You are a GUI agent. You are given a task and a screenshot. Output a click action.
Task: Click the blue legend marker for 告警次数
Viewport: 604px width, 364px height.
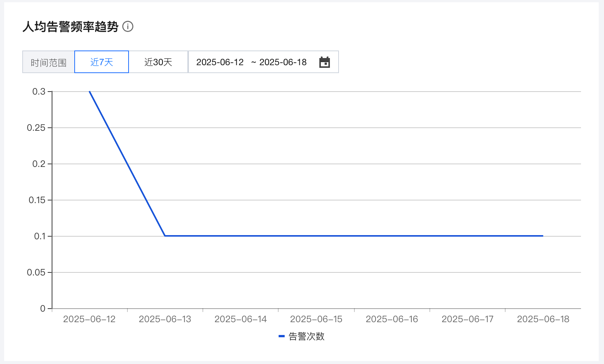281,336
